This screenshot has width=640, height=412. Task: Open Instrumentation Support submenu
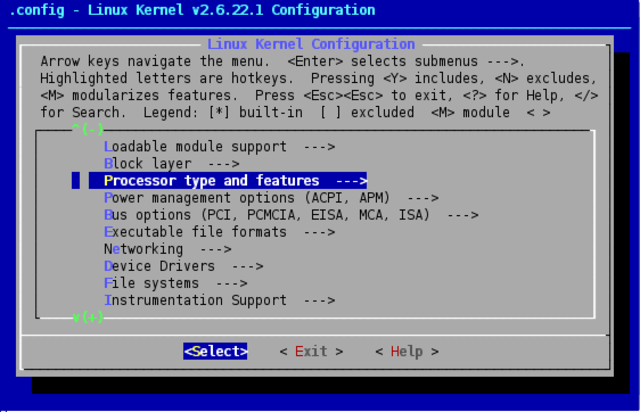(x=220, y=301)
